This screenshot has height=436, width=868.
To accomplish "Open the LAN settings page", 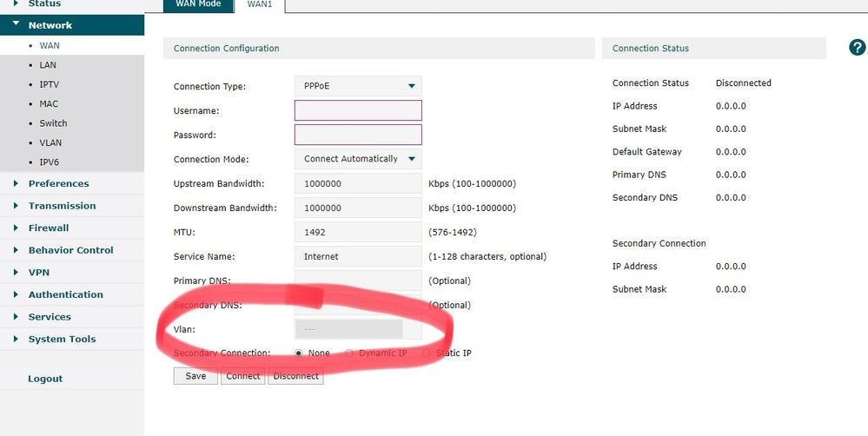I will [48, 65].
